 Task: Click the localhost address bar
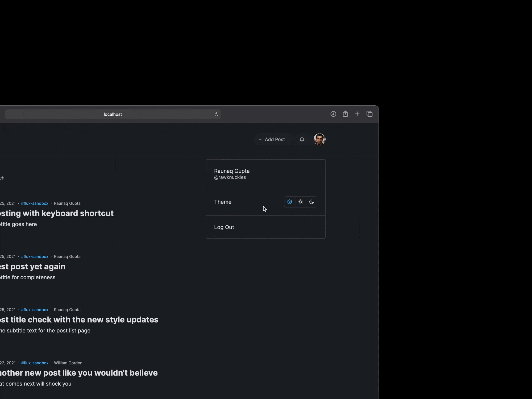point(113,114)
